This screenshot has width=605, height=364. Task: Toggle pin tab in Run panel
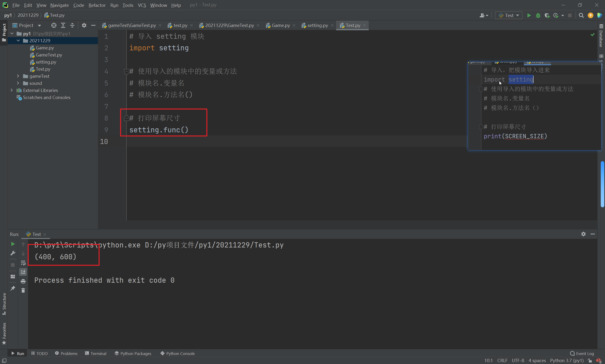[13, 288]
